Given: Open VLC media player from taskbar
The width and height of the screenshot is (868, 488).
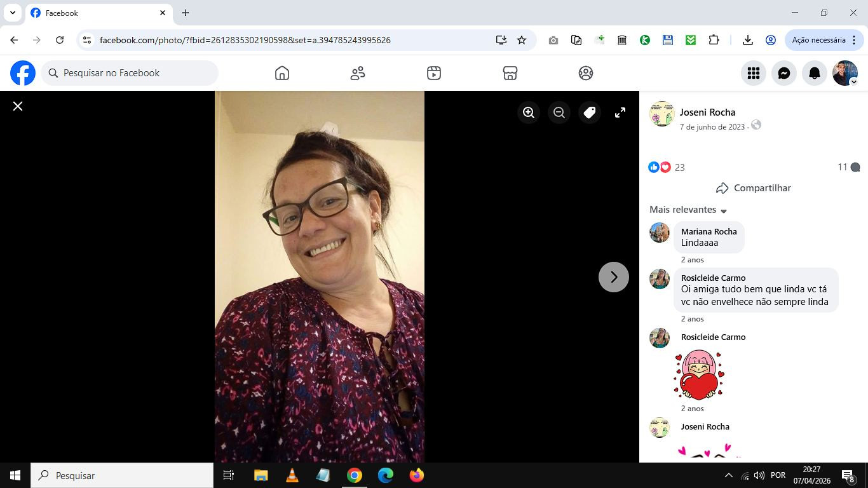Looking at the screenshot, I should coord(292,475).
